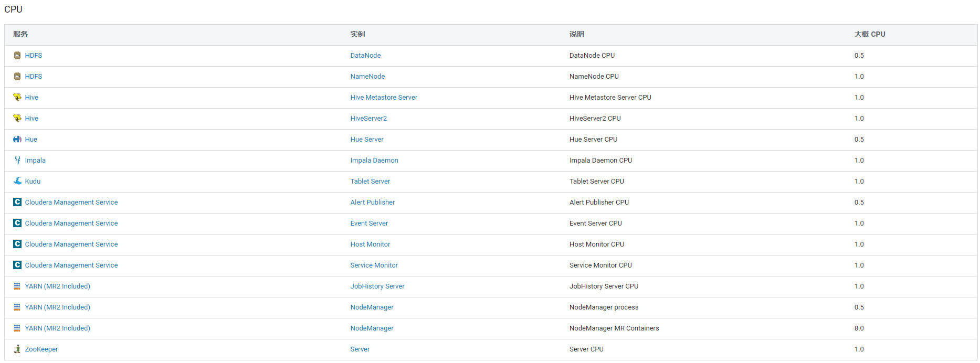Click the Impala service icon
Image resolution: width=980 pixels, height=363 pixels.
click(17, 160)
